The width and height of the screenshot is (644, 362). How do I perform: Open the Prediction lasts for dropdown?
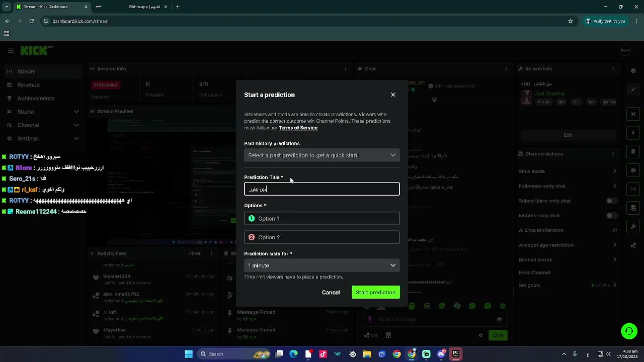[x=322, y=265]
